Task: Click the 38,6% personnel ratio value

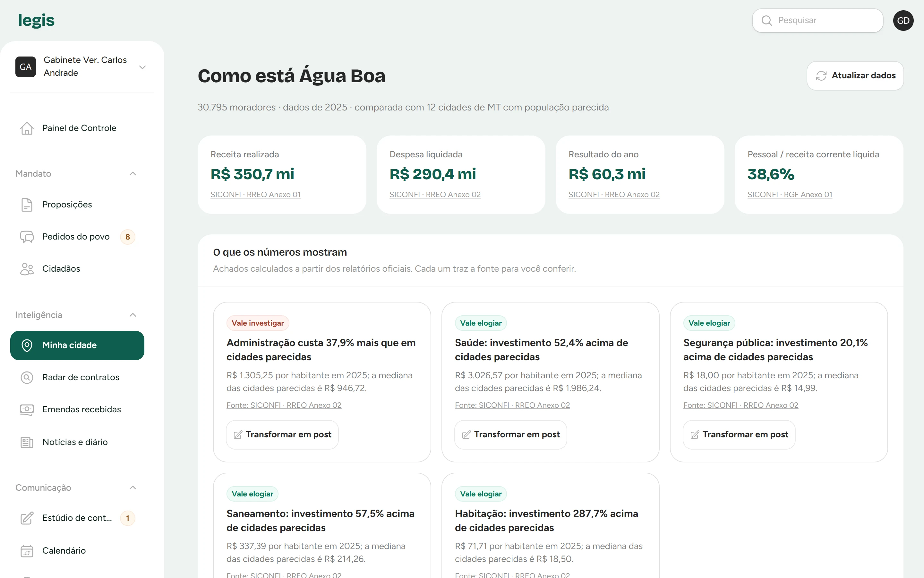Action: tap(771, 174)
